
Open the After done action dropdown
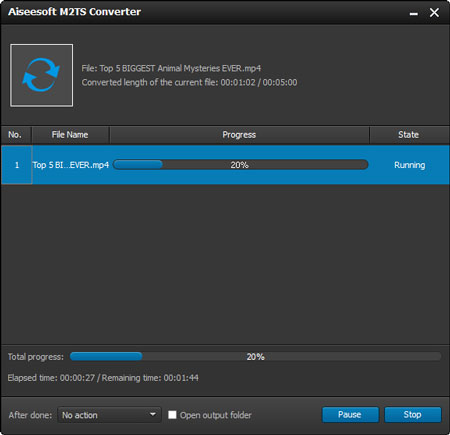[109, 415]
